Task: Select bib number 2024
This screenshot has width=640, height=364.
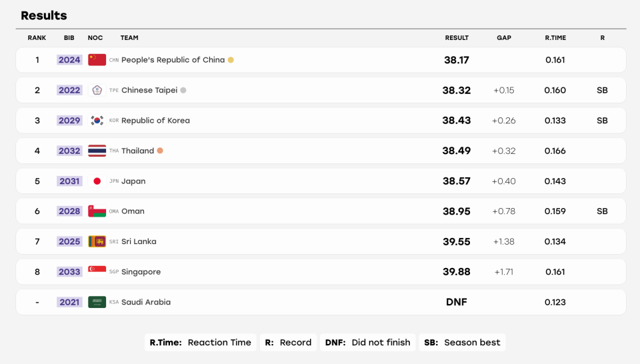Action: click(69, 60)
